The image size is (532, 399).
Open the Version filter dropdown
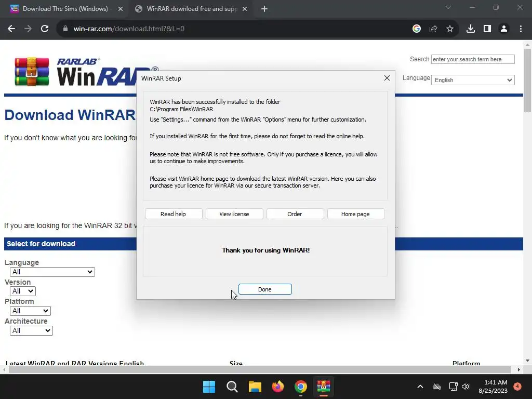click(23, 291)
